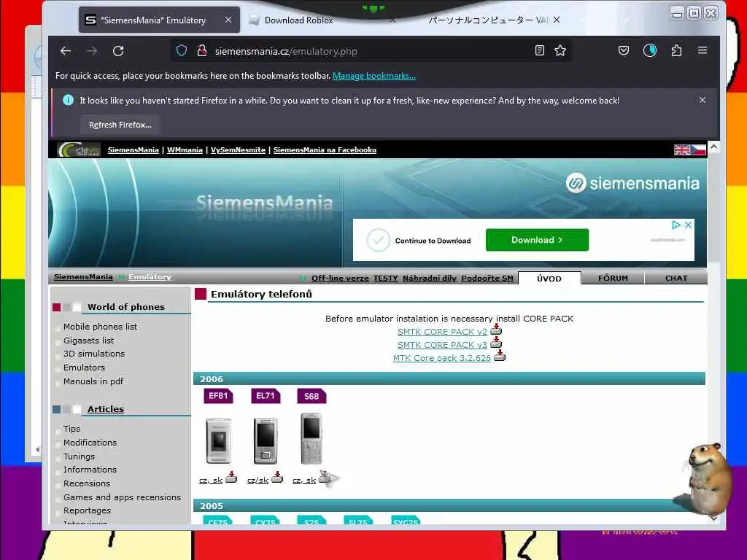Click the S68 emulator download icon
Image resolution: width=747 pixels, height=560 pixels.
tap(325, 477)
